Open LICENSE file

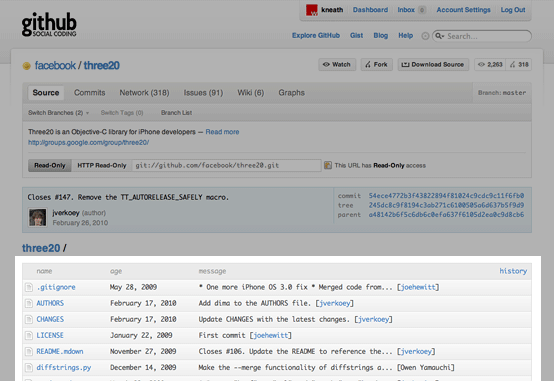point(50,335)
